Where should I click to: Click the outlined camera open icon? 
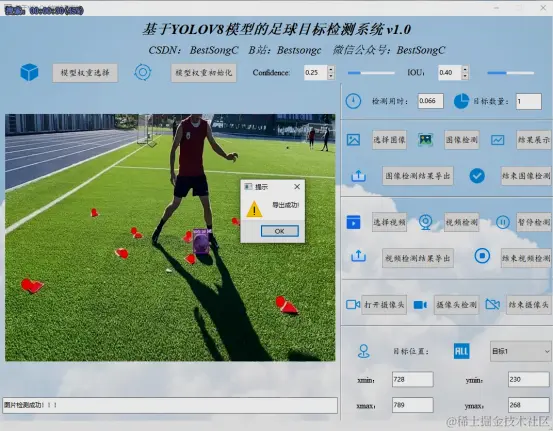coord(353,304)
